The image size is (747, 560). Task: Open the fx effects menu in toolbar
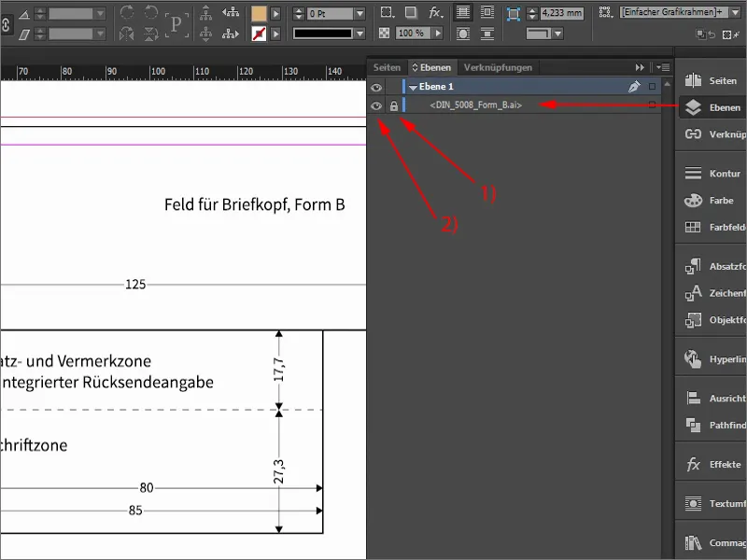pos(435,12)
